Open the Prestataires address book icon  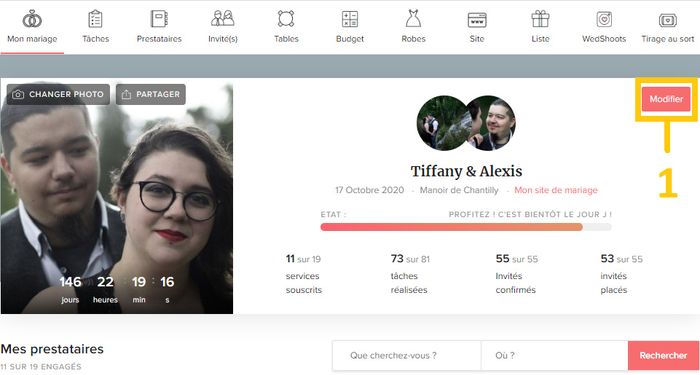(159, 19)
